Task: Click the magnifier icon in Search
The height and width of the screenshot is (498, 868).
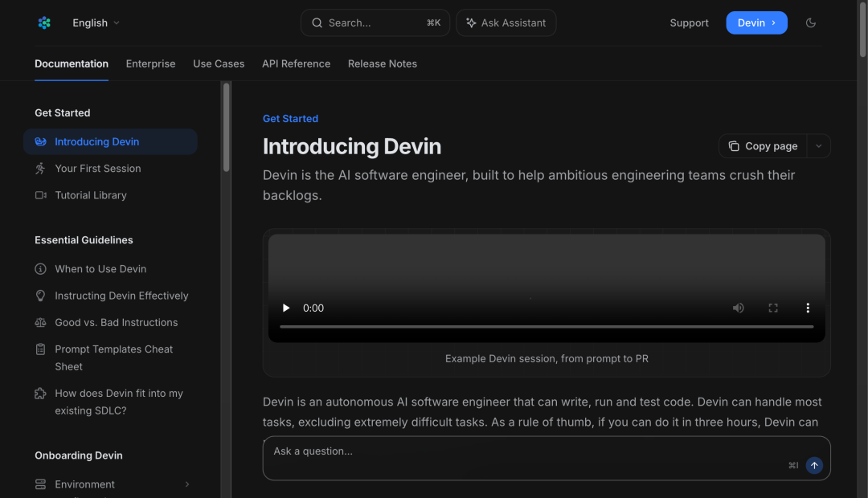Action: pos(317,22)
